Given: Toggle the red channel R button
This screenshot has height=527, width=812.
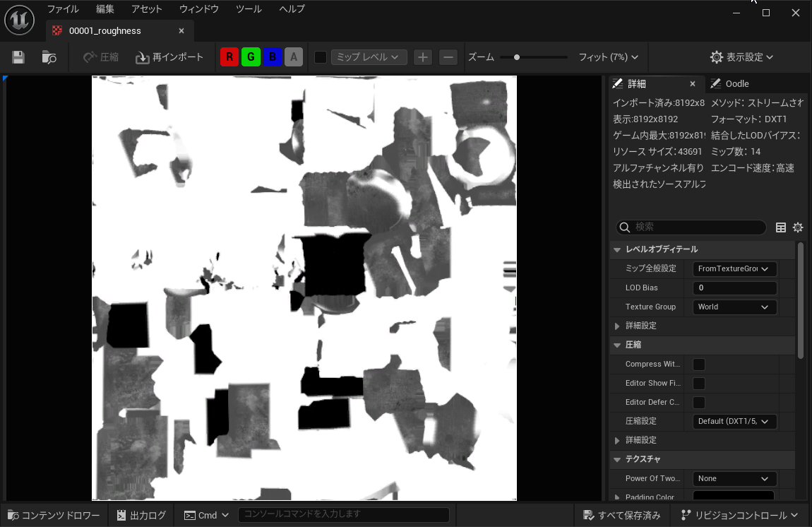Looking at the screenshot, I should (229, 57).
